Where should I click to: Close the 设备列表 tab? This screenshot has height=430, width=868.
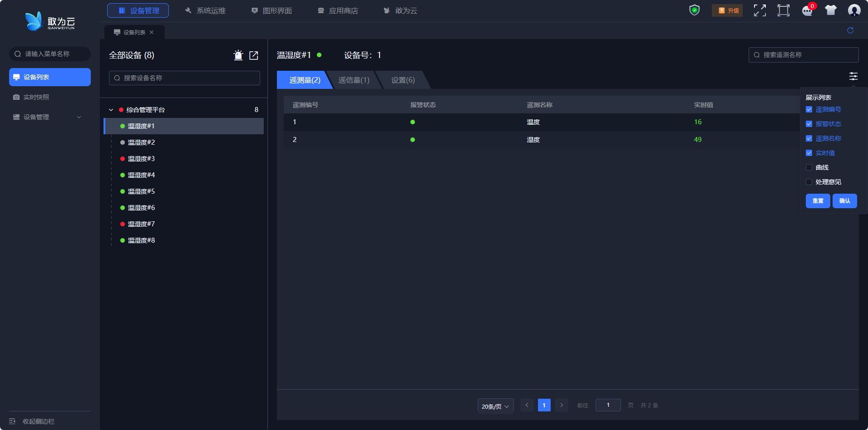[x=152, y=32]
